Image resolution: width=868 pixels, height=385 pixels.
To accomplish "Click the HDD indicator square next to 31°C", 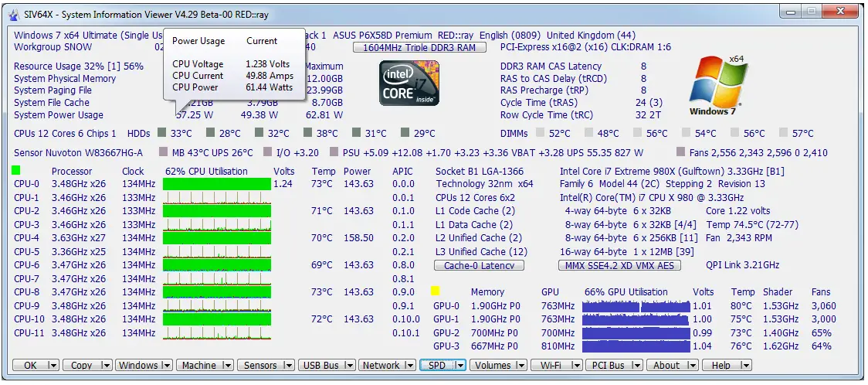I will coord(357,132).
